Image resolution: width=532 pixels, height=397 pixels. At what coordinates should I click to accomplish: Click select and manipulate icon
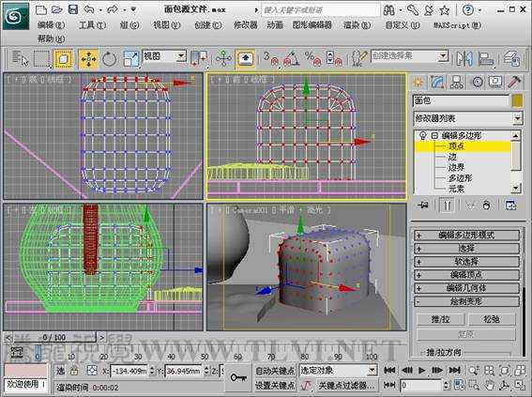pos(223,58)
